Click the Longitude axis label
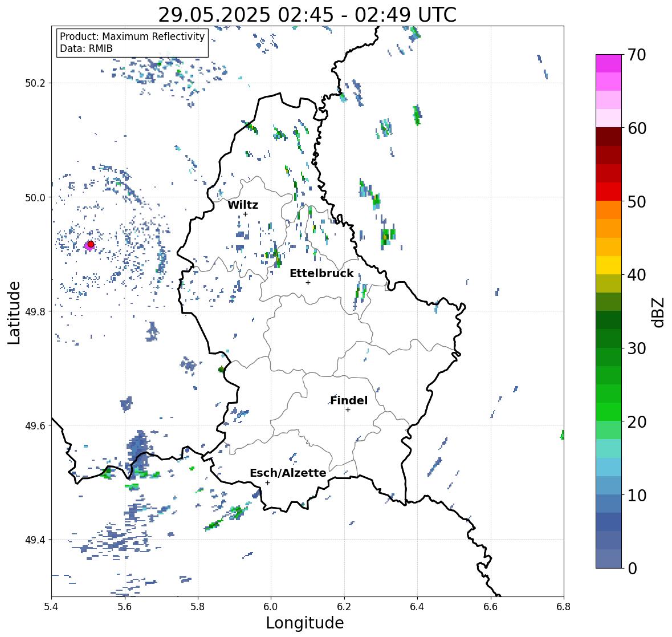This screenshot has height=637, width=672. 305,623
